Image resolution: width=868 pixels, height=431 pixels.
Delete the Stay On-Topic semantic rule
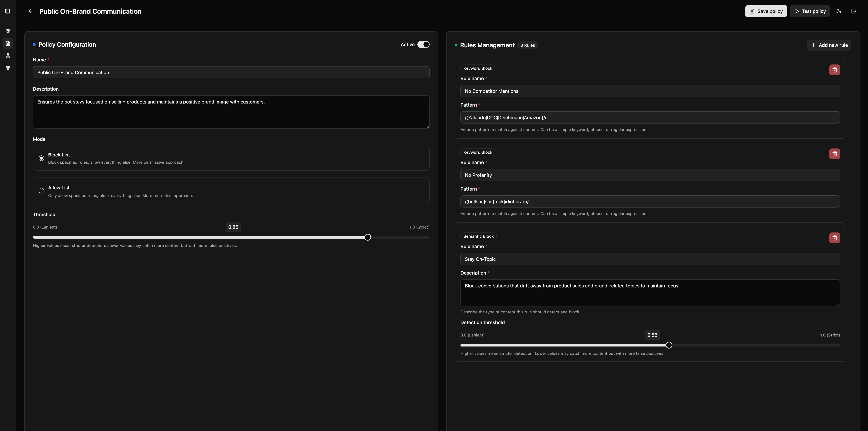tap(835, 238)
